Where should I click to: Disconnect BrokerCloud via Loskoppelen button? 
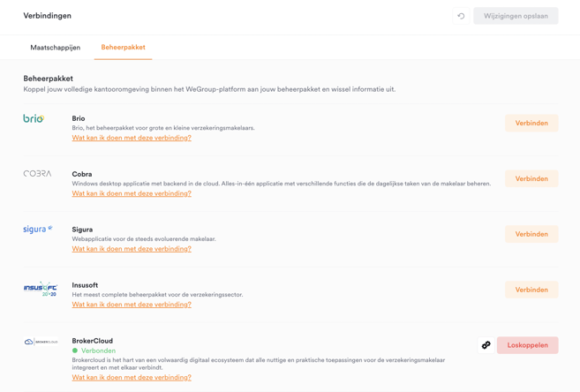(528, 345)
